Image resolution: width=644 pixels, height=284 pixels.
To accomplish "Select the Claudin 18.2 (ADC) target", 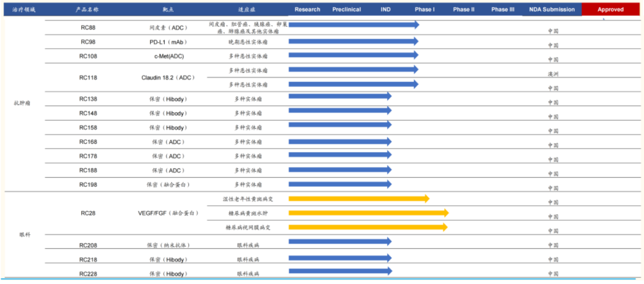I will pyautogui.click(x=168, y=78).
